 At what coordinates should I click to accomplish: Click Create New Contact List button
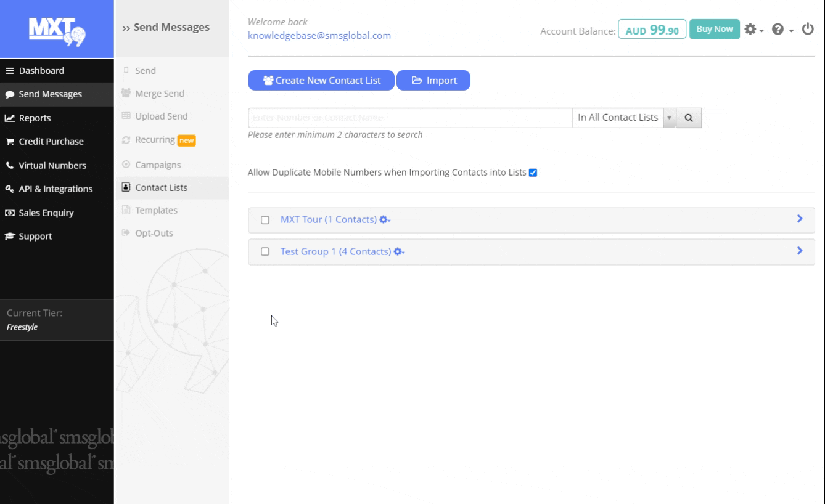[x=321, y=81]
